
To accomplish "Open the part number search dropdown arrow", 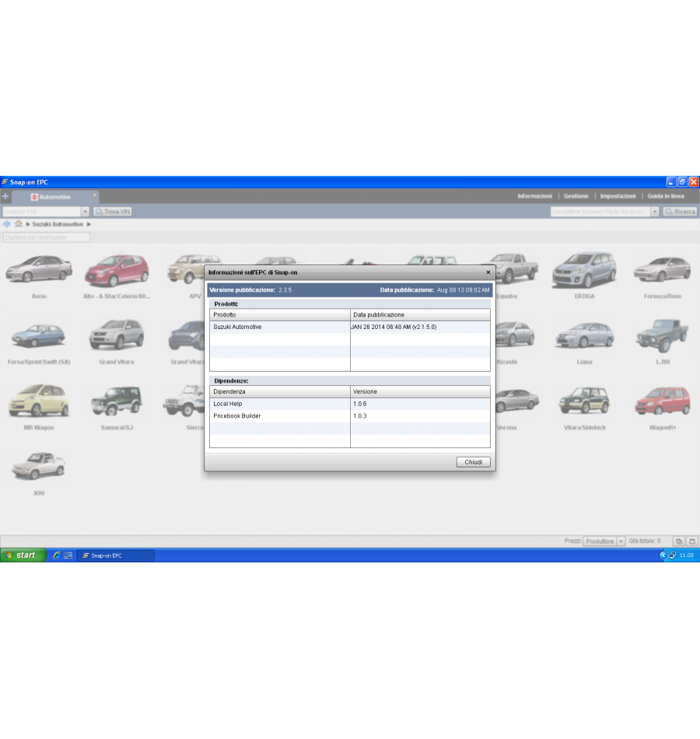I will pyautogui.click(x=655, y=212).
